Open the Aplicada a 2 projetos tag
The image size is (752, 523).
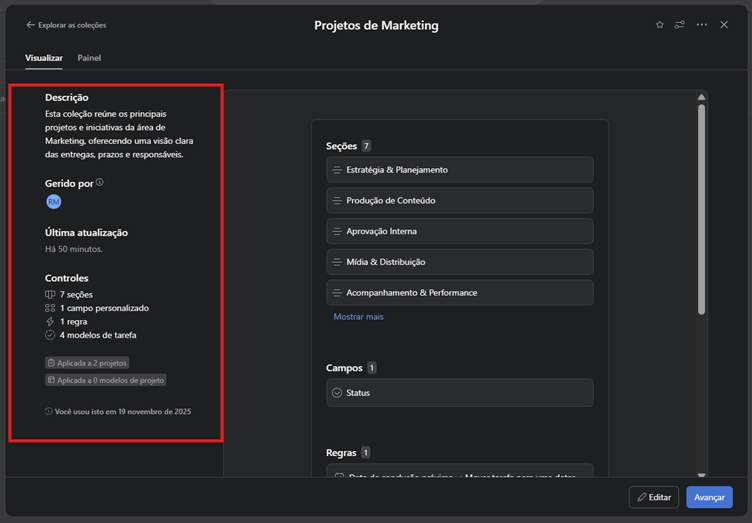point(87,363)
